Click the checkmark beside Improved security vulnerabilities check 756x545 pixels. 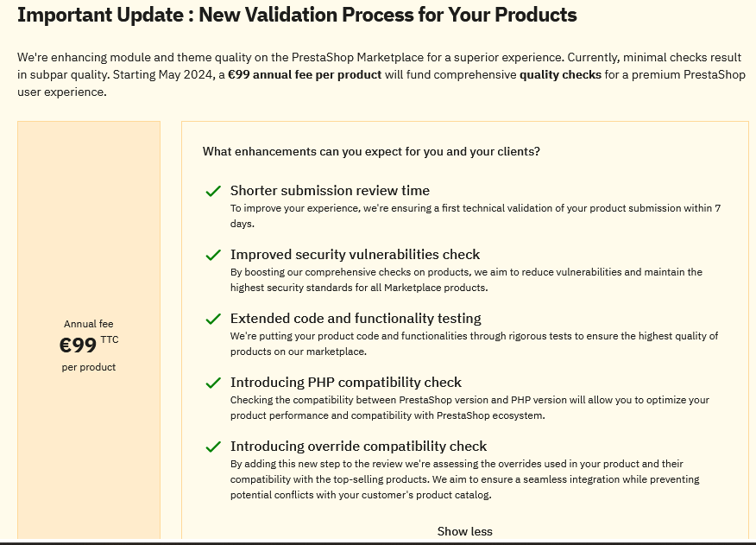[x=213, y=255]
